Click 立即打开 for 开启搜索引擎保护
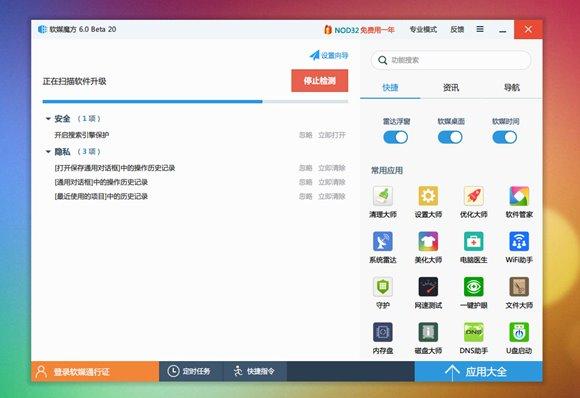This screenshot has height=398, width=580. 332,135
